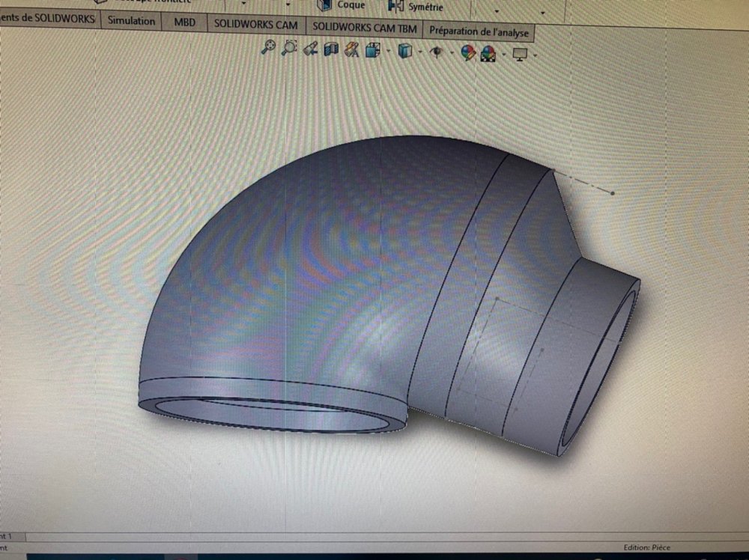Click the Previous View icon
Screen dimensions: 749x560
(311, 49)
